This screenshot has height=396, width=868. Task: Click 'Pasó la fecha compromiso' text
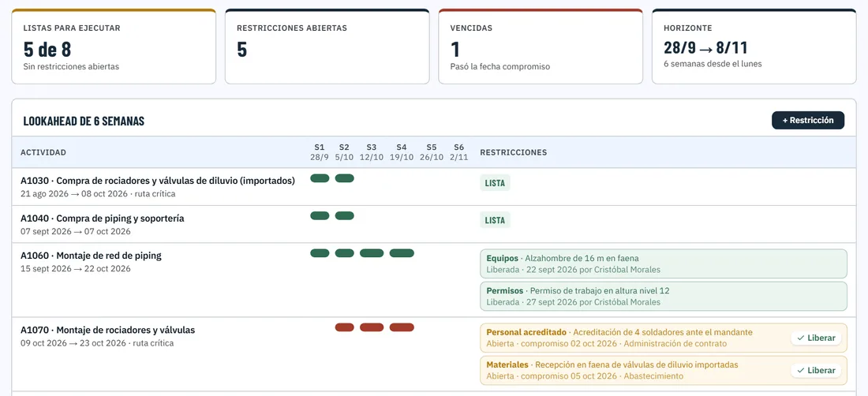(x=499, y=66)
